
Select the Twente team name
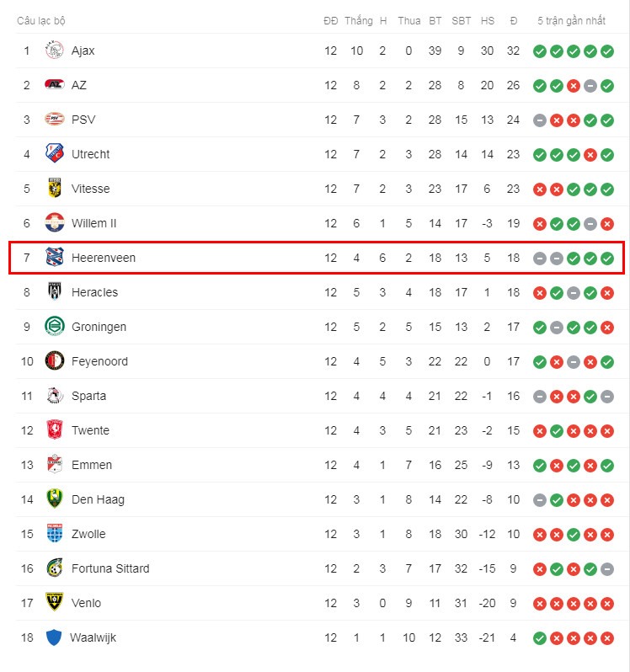click(x=90, y=430)
